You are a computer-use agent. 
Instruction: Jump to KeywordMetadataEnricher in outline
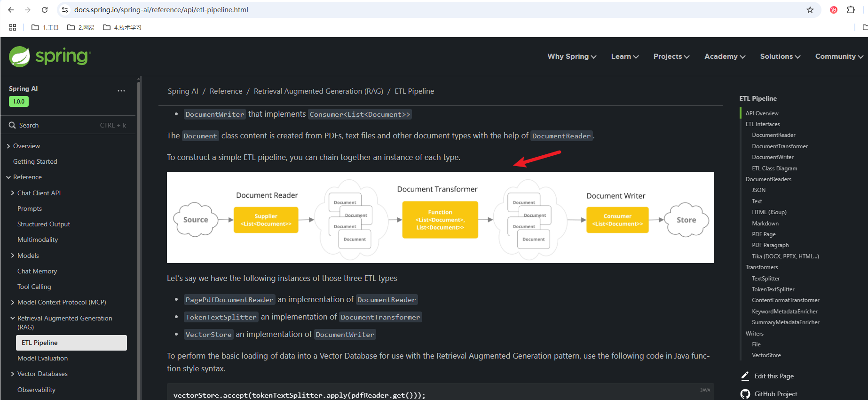784,312
